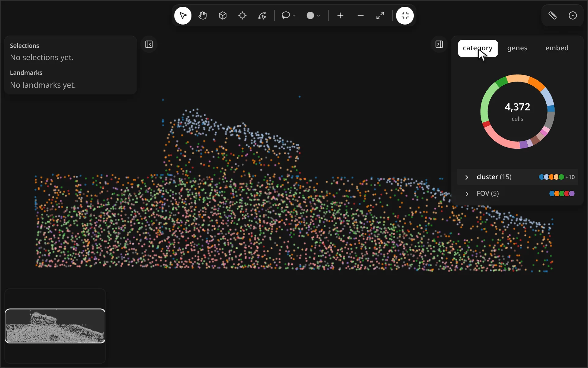Click the FOV color swatches preview
588x368 pixels.
[x=562, y=194]
